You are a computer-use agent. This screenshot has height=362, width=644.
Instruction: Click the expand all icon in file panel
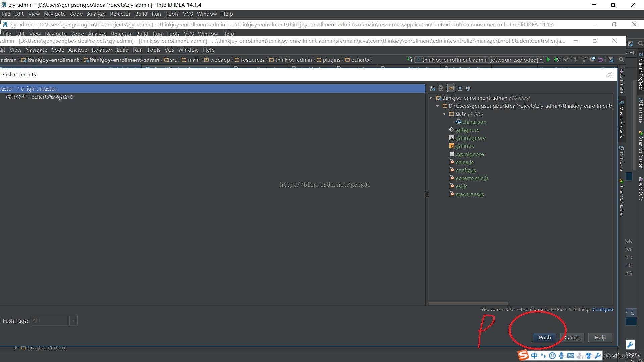(459, 88)
